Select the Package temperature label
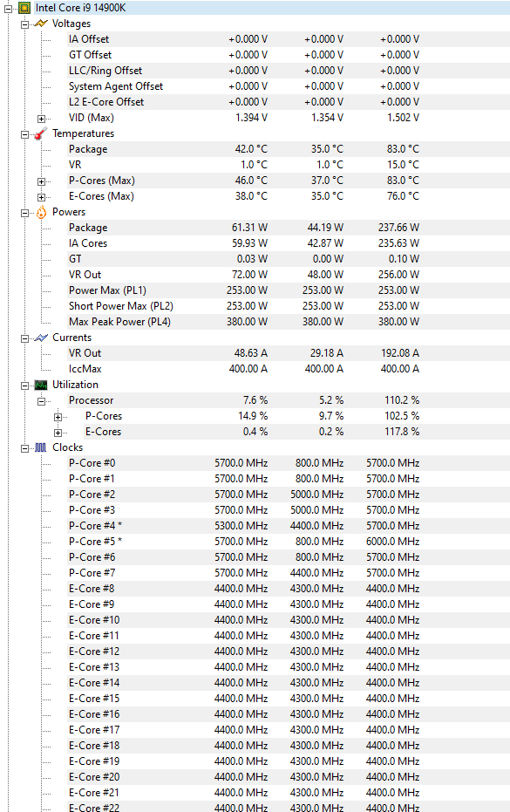Image resolution: width=510 pixels, height=812 pixels. (x=88, y=149)
